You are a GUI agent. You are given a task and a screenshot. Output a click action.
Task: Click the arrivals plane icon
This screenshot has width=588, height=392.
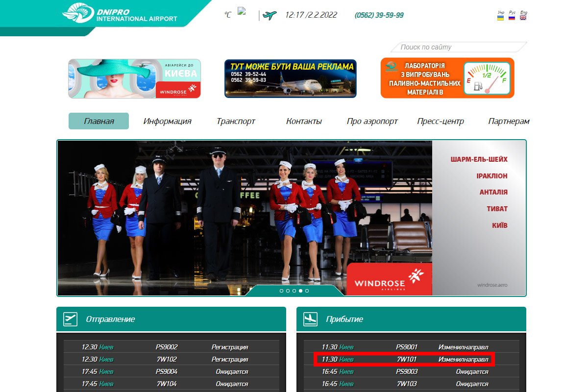pos(311,319)
